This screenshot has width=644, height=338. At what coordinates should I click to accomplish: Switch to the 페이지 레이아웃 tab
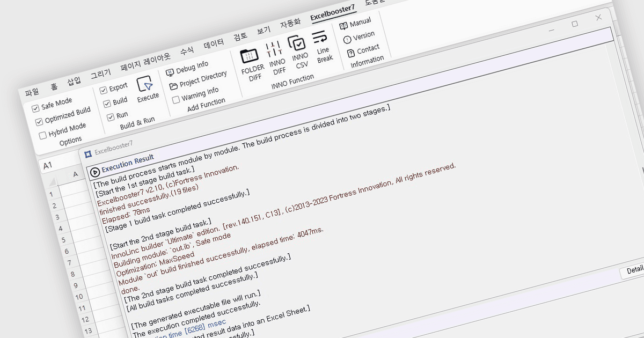(145, 61)
